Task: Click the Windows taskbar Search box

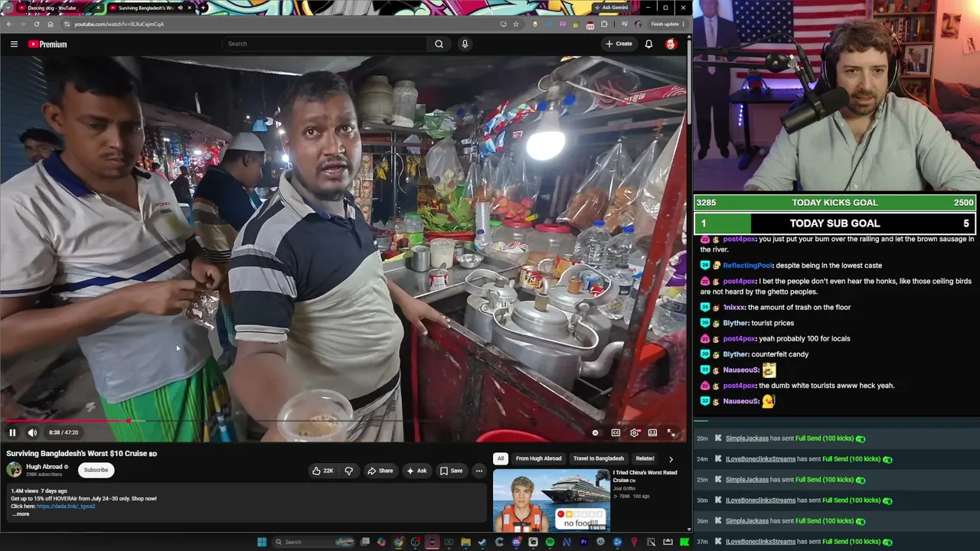Action: [314, 542]
